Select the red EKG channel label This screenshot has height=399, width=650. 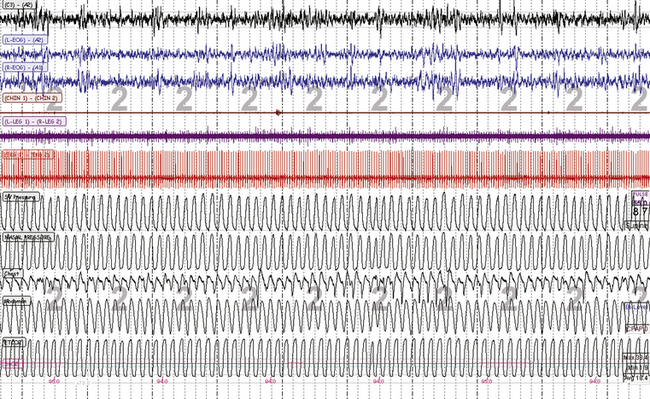28,155
